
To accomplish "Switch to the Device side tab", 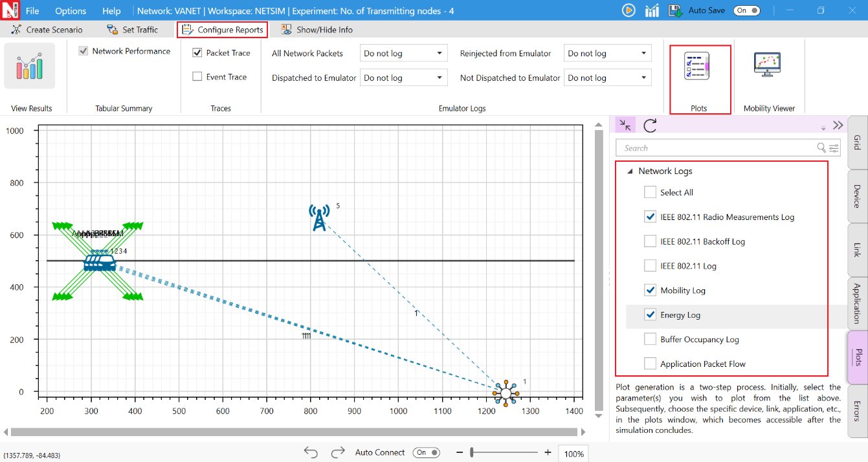I will click(x=857, y=196).
